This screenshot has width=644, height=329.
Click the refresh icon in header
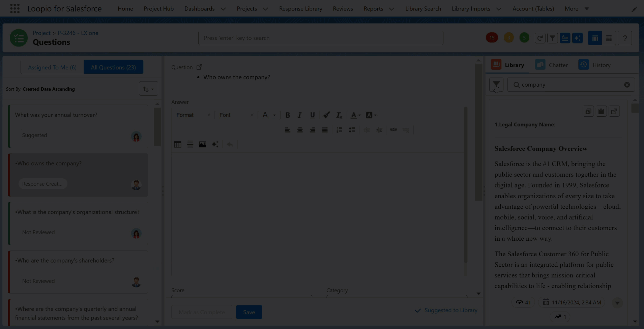[x=540, y=38]
